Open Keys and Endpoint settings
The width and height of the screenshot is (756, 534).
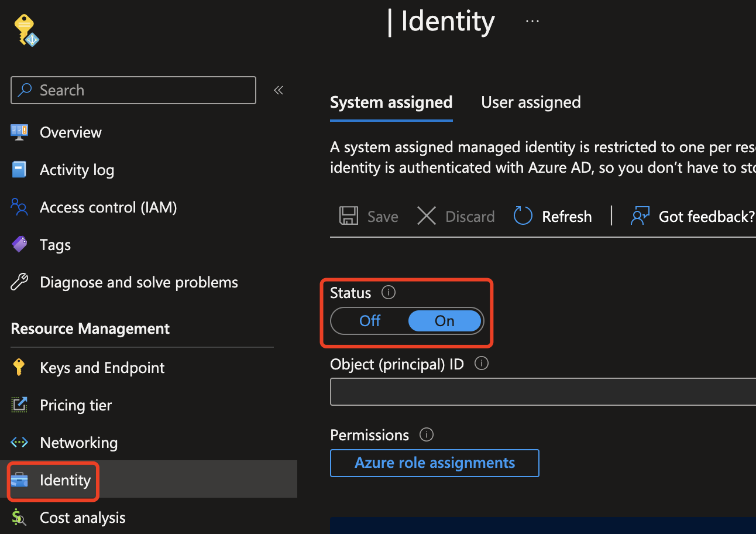[x=102, y=367]
